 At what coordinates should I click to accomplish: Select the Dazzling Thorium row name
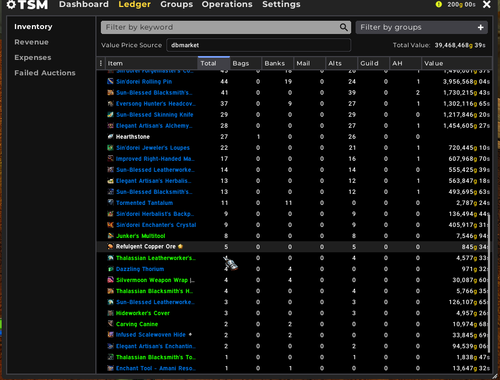coord(140,269)
